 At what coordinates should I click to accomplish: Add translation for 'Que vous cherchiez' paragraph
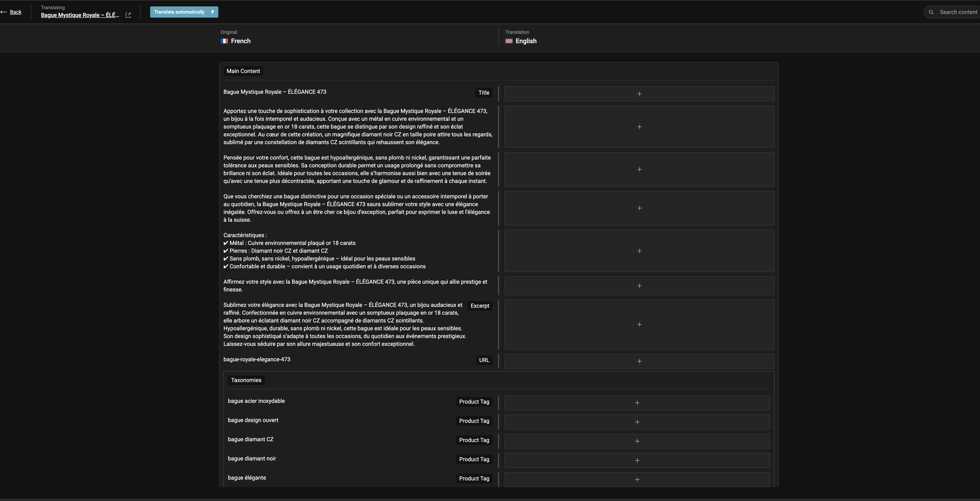point(639,208)
